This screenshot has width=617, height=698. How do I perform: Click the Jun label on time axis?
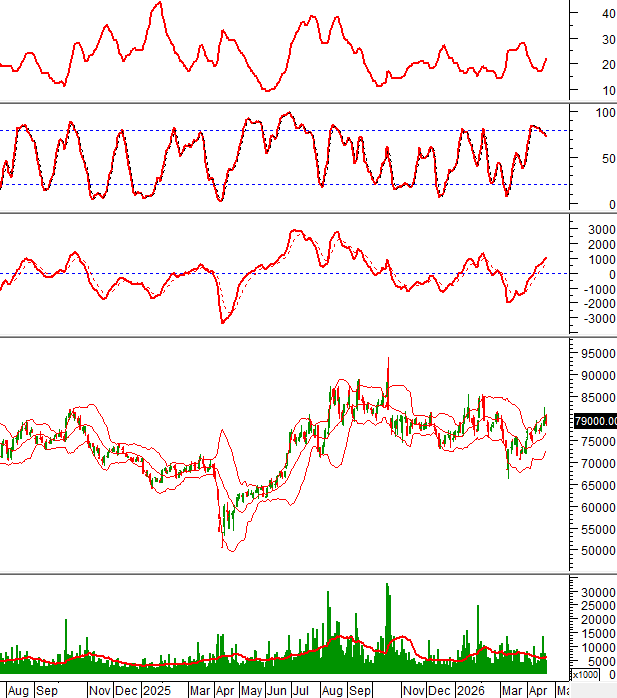coord(276,690)
